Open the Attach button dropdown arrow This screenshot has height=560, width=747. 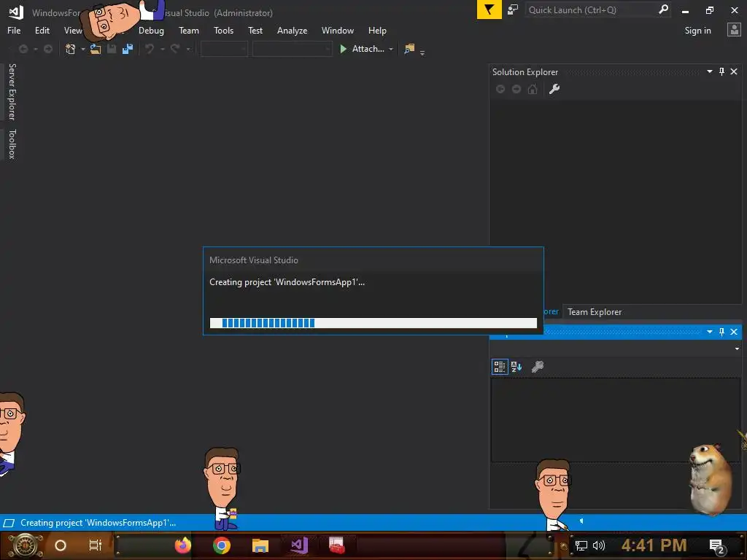coord(391,49)
